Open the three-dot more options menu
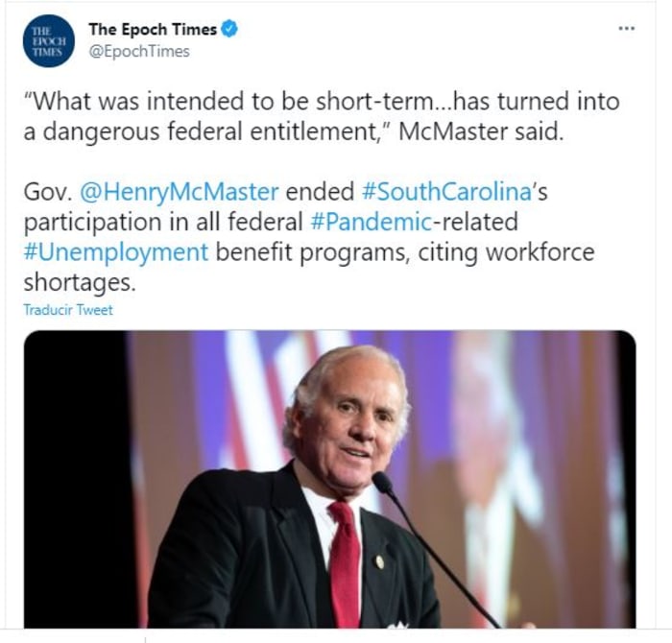 [626, 28]
